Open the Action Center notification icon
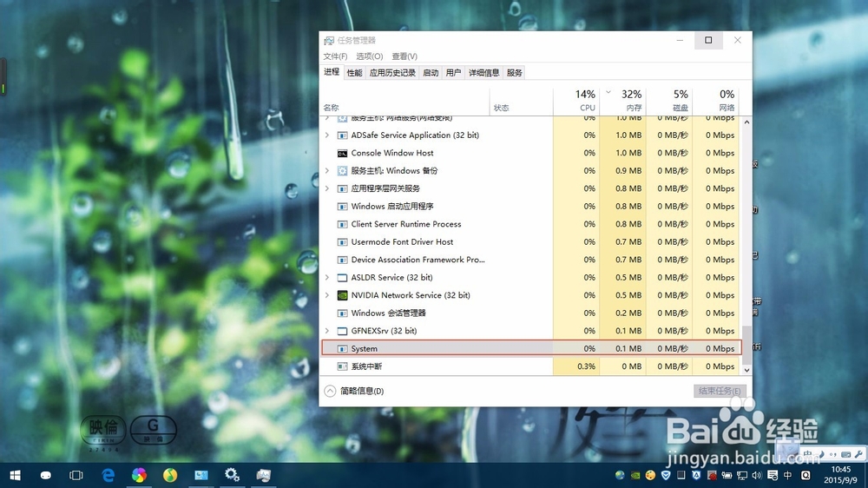868x488 pixels. tap(773, 475)
